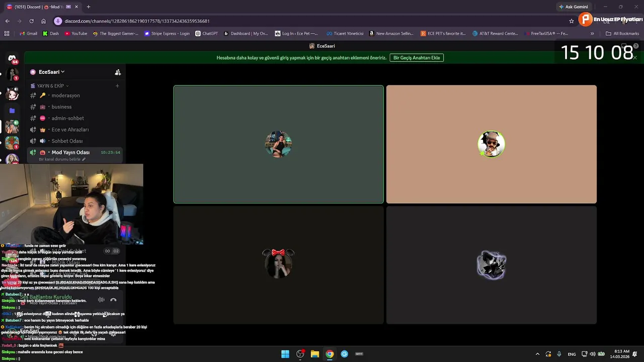The image size is (644, 362).
Task: Open the Dash bookmark
Action: (x=51, y=34)
